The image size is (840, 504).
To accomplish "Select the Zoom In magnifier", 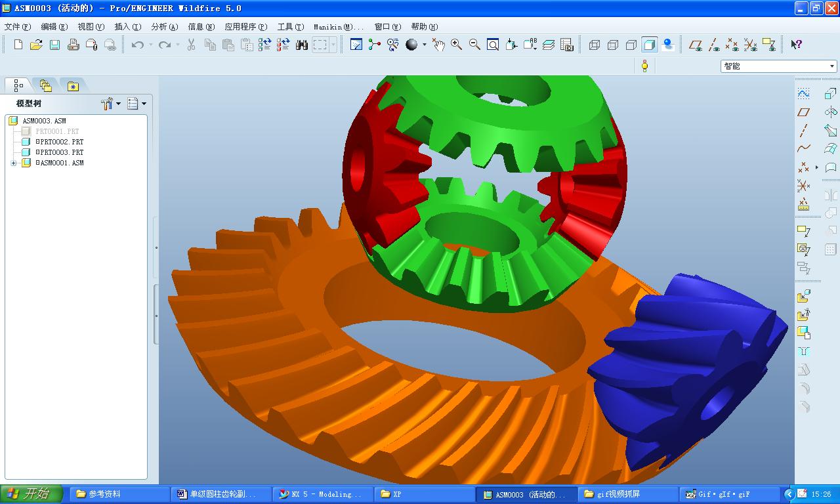I will coord(456,45).
